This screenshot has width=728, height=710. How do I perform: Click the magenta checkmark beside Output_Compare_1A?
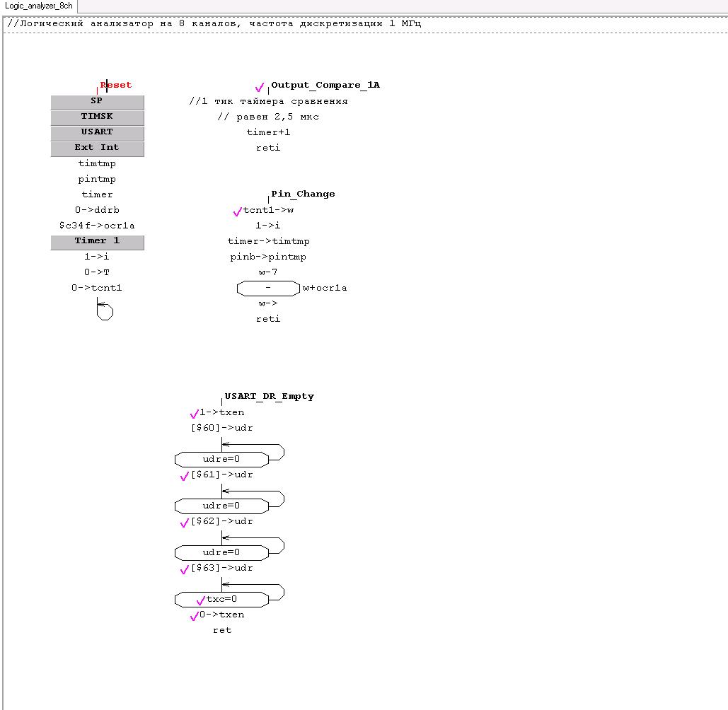[260, 88]
